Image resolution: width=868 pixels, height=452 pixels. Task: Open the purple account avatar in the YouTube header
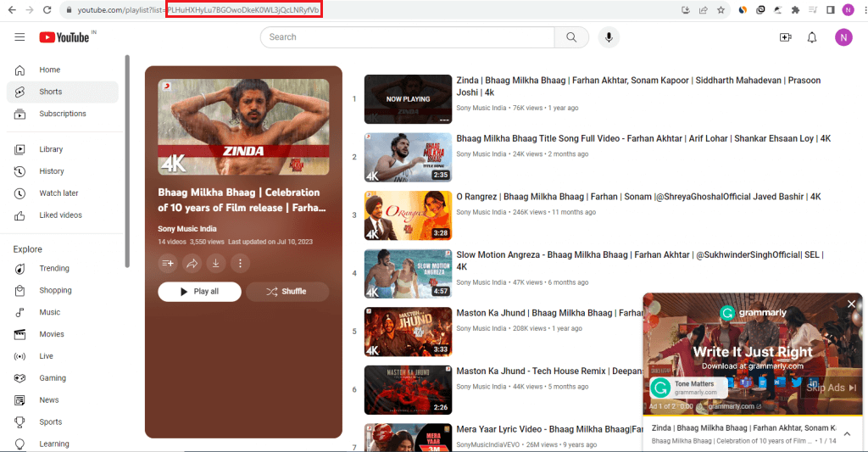[x=843, y=37]
